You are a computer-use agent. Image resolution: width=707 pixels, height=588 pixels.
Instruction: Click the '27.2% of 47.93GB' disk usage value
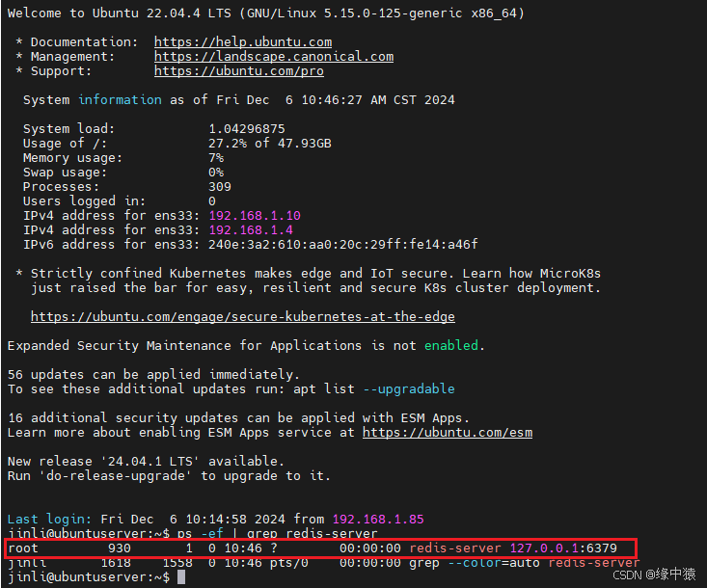pyautogui.click(x=270, y=144)
